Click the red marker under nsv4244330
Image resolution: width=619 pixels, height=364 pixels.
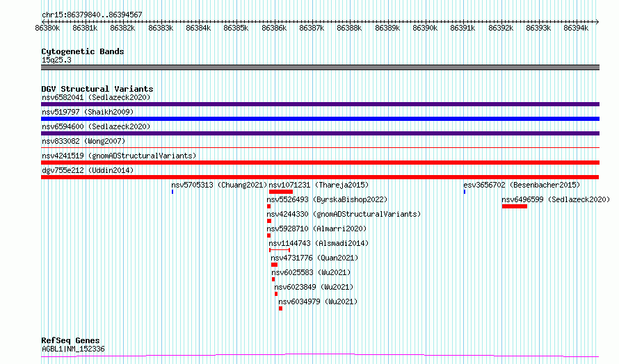click(269, 221)
